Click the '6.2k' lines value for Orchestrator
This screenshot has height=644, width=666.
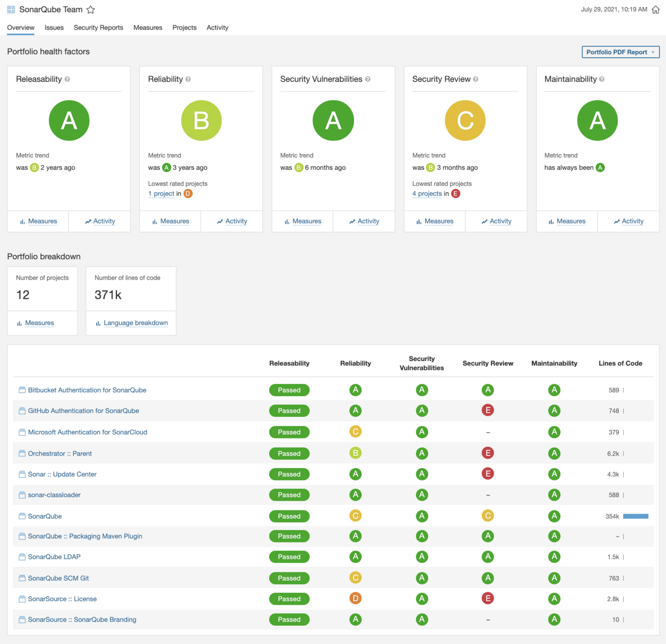coord(613,454)
